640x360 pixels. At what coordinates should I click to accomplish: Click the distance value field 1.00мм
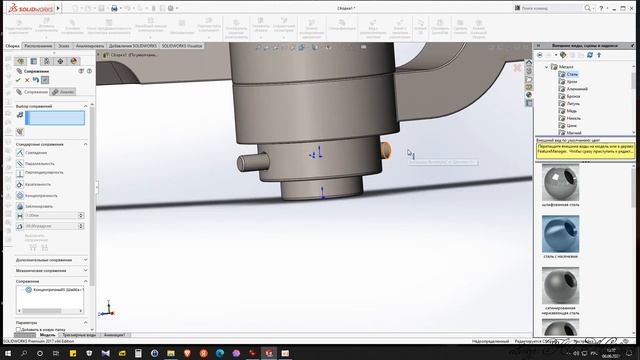(51, 215)
